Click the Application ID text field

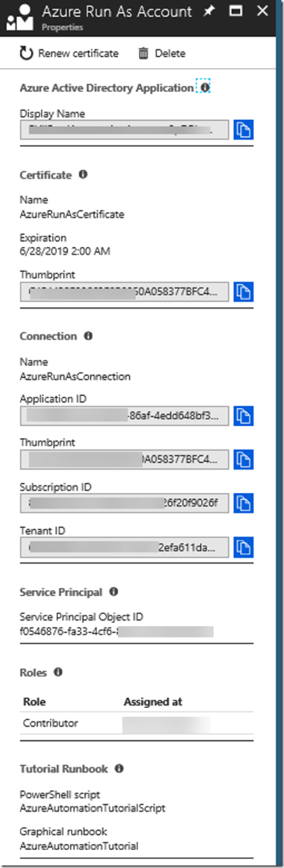tap(124, 417)
